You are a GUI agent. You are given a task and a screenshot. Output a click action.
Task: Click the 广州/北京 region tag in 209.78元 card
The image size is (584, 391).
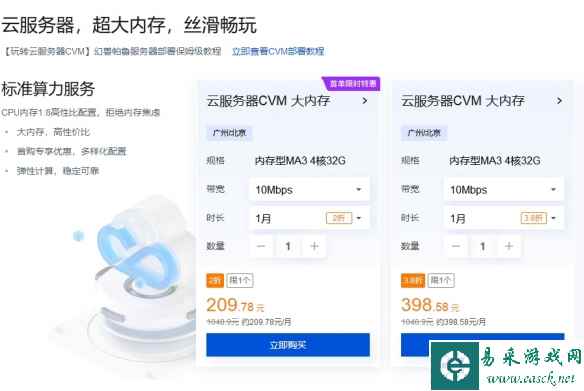coord(229,133)
